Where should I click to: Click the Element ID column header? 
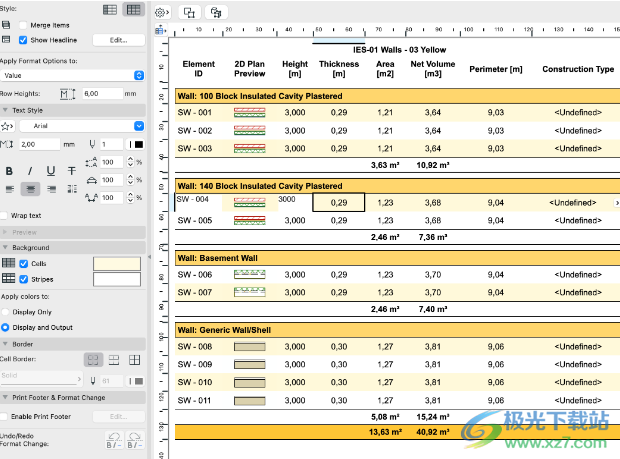click(198, 69)
